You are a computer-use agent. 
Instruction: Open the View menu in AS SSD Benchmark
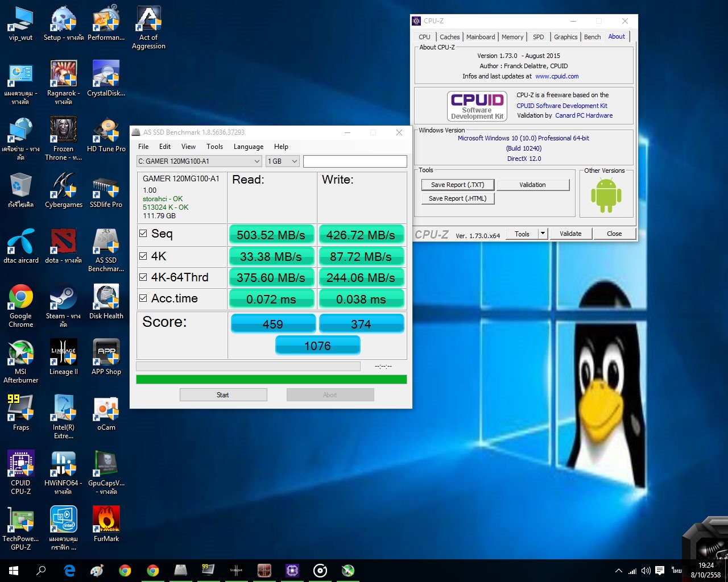tap(188, 147)
